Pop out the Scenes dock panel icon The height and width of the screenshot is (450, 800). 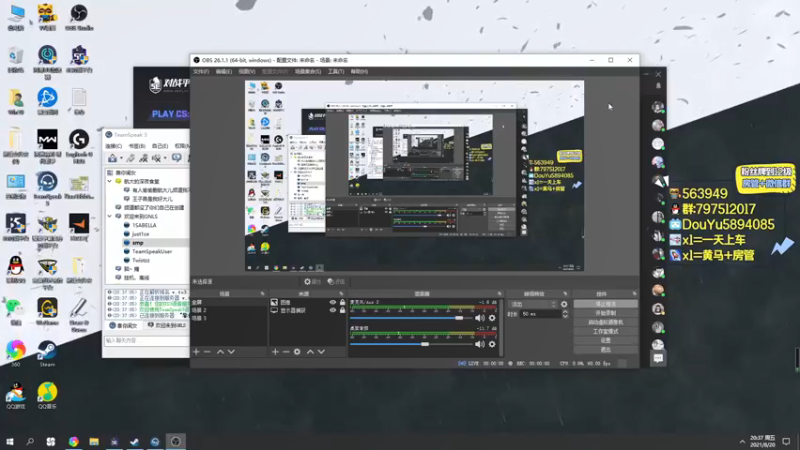coord(262,294)
